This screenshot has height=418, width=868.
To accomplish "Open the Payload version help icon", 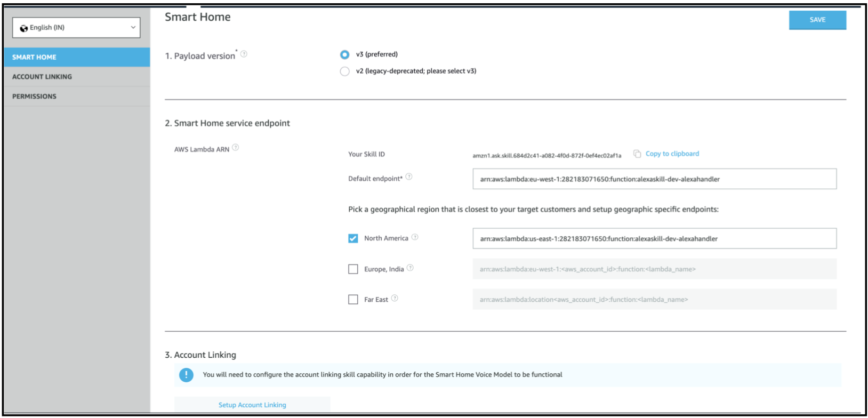I will click(x=244, y=54).
